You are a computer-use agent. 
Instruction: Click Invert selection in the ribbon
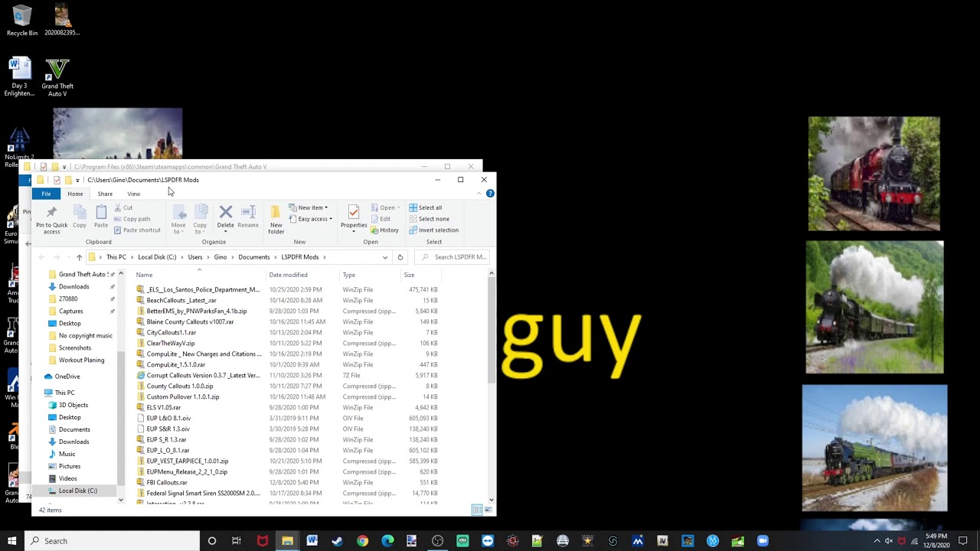[x=433, y=230]
